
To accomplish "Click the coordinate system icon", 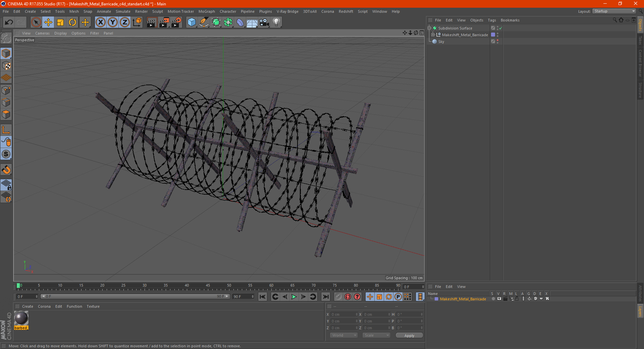I will tap(137, 22).
